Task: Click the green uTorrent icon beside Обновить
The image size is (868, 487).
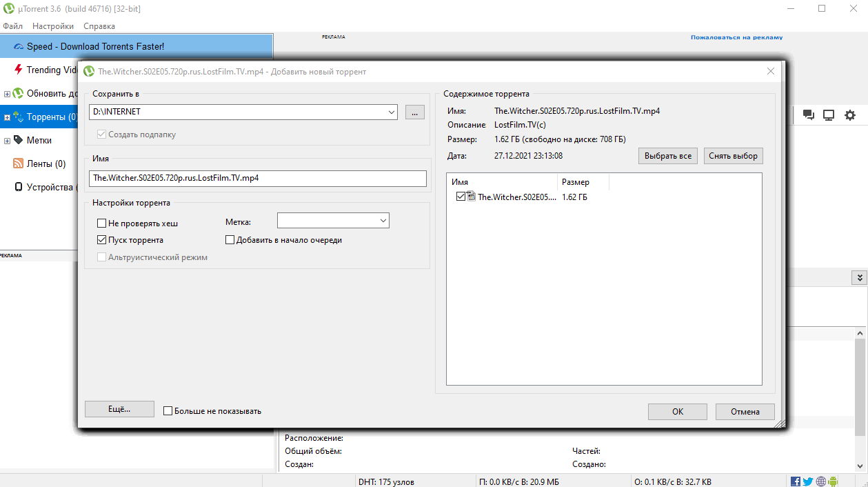Action: pos(19,93)
